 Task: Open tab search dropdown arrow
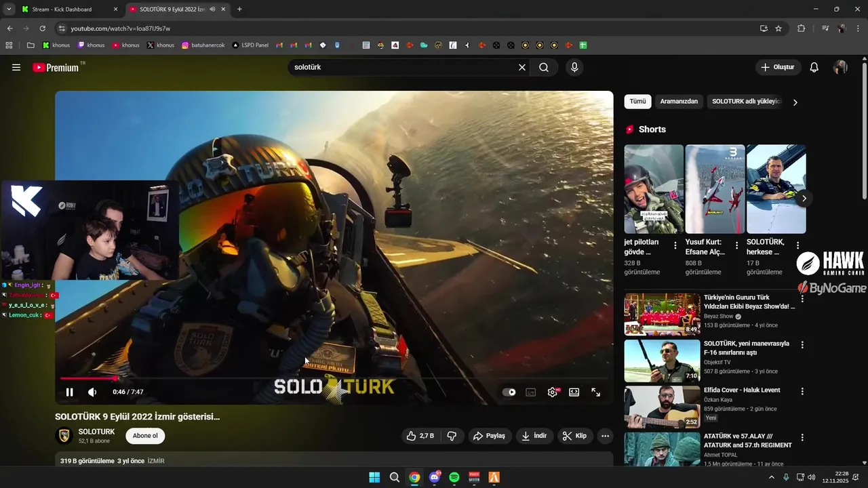point(9,9)
